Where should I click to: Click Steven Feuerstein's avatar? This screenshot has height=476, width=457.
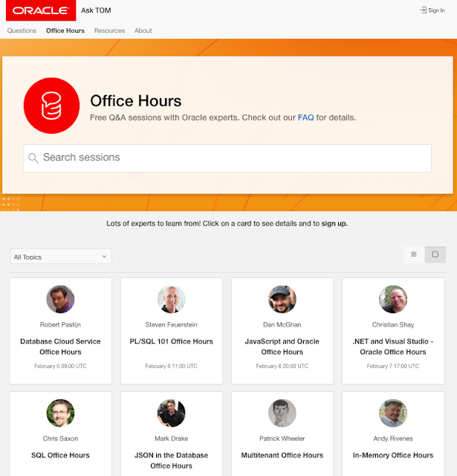[172, 299]
